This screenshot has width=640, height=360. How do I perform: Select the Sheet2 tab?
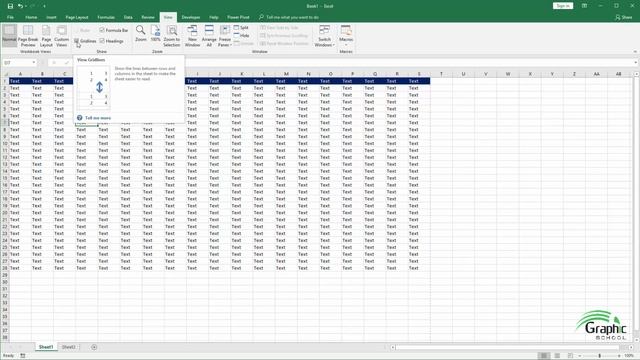tap(68, 347)
